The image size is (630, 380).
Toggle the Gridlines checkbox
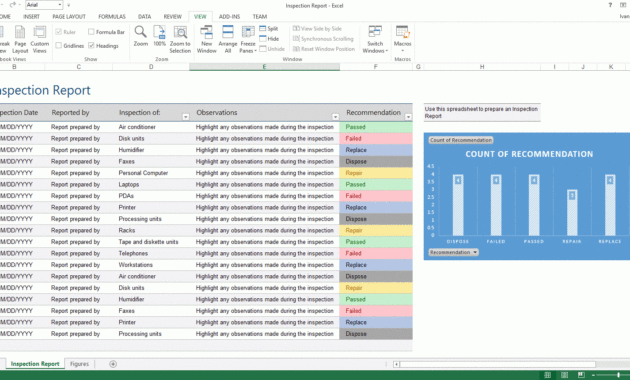tap(59, 45)
